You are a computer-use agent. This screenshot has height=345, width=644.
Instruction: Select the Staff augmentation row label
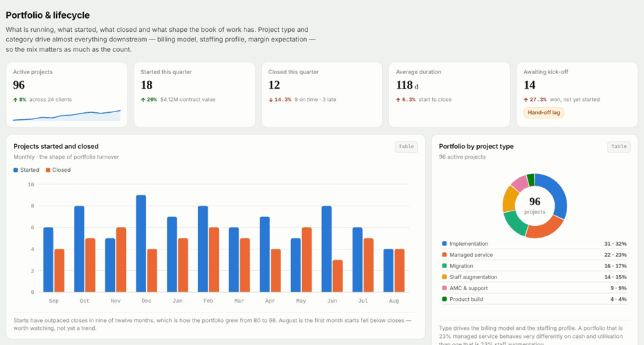tap(473, 277)
